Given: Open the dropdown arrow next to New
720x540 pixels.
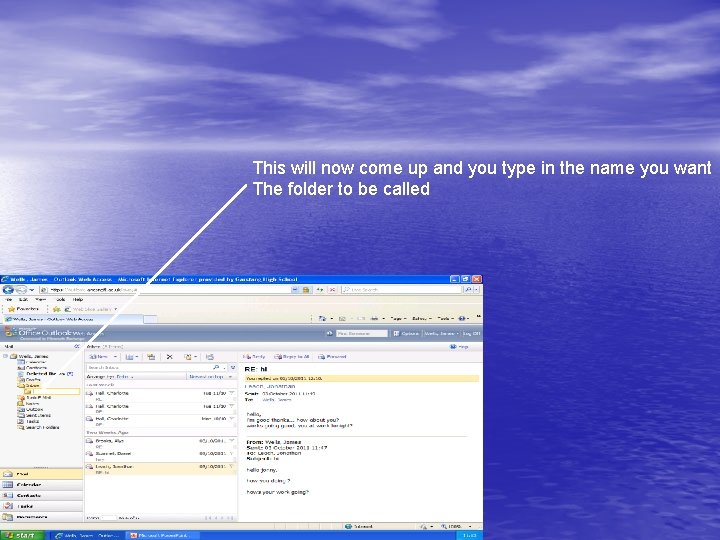Looking at the screenshot, I should 115,357.
